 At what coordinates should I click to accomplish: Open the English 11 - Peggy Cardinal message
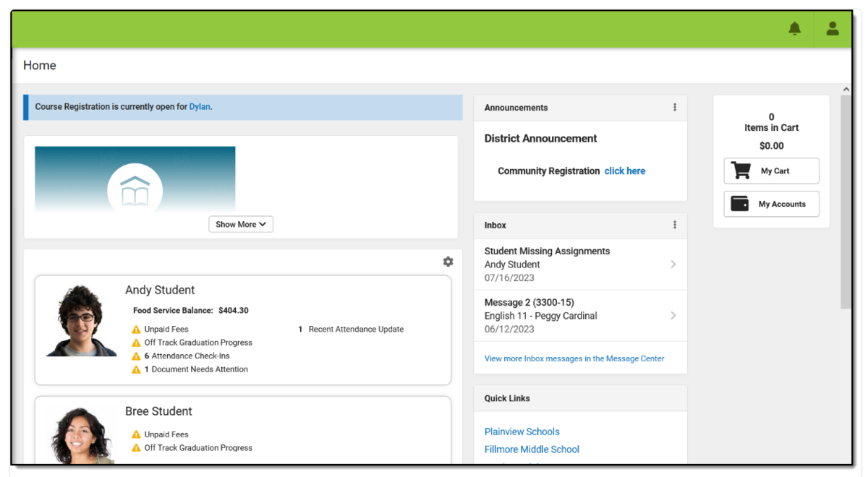point(580,316)
